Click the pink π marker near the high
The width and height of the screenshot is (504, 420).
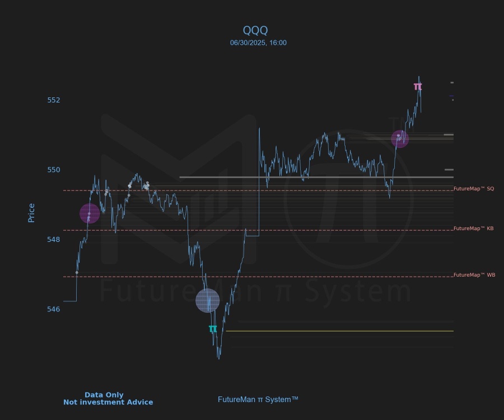click(418, 87)
